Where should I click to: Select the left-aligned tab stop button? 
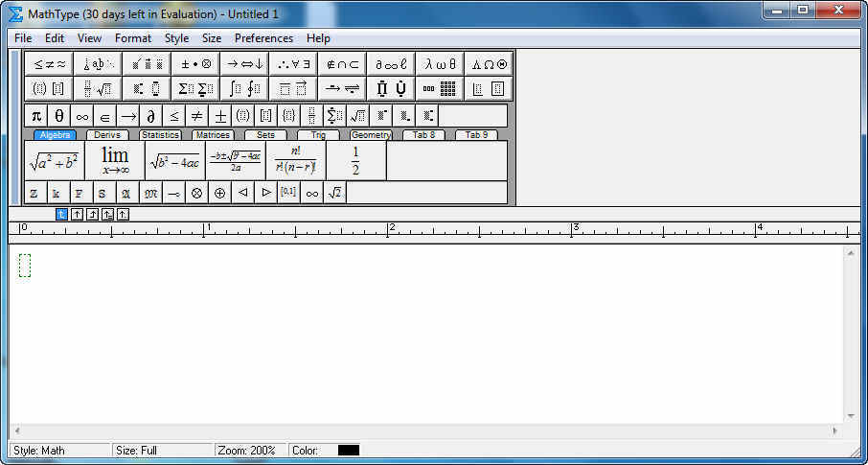coord(62,215)
